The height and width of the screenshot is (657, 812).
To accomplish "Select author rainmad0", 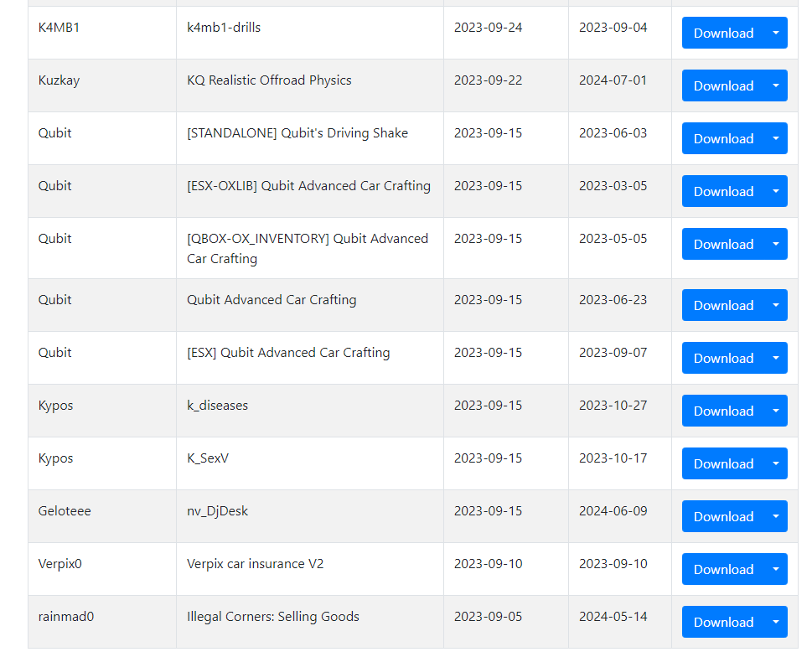I will coord(66,617).
